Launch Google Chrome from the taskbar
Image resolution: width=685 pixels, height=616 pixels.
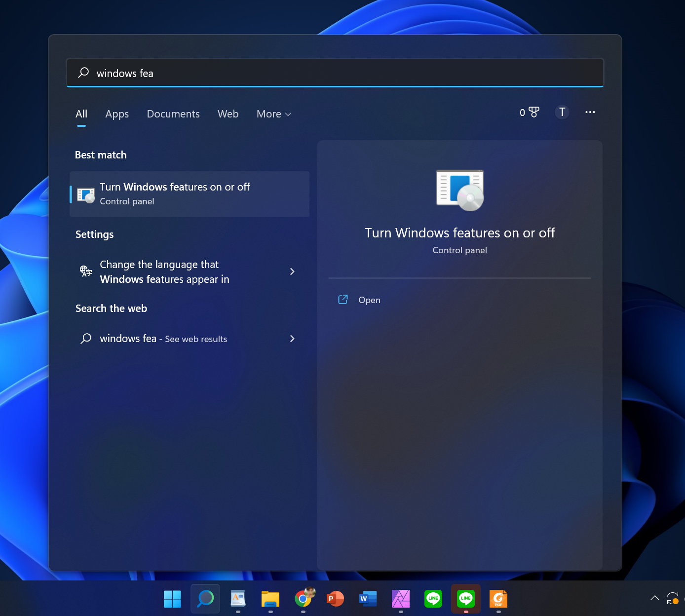tap(303, 599)
